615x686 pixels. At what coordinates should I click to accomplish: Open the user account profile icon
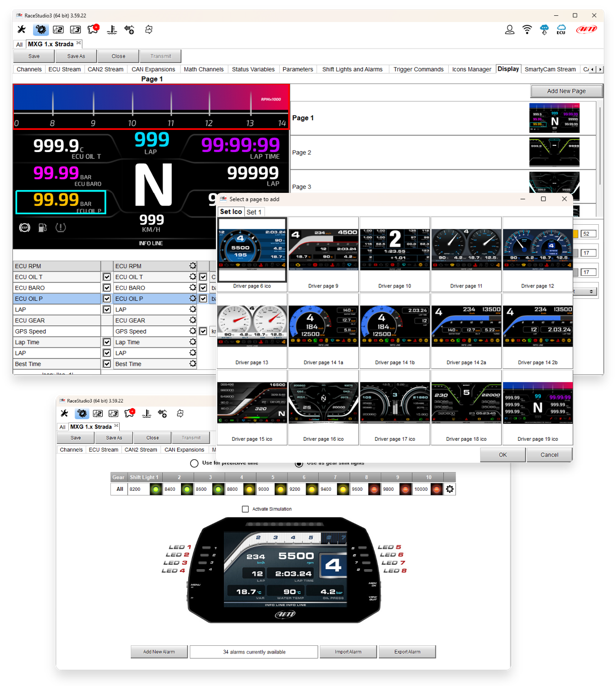(509, 30)
